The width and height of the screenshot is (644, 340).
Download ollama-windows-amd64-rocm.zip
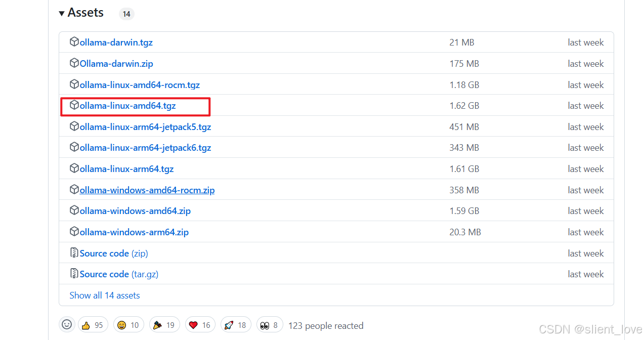[147, 190]
